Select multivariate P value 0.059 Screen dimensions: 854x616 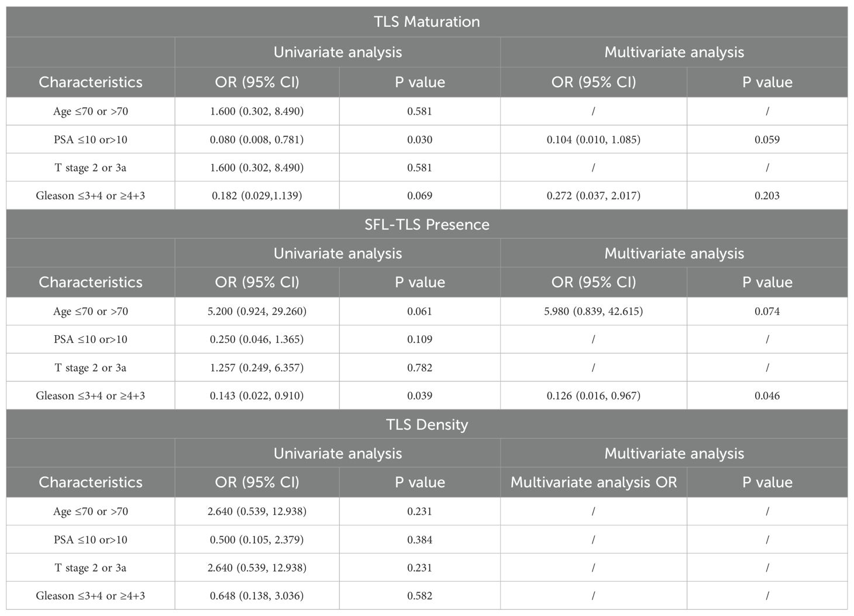coord(767,139)
